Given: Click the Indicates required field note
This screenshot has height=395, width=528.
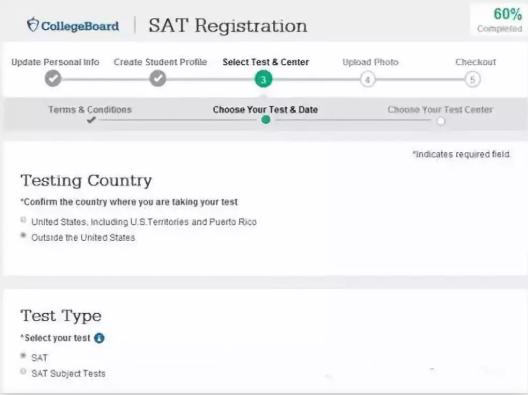Looking at the screenshot, I should click(x=461, y=155).
